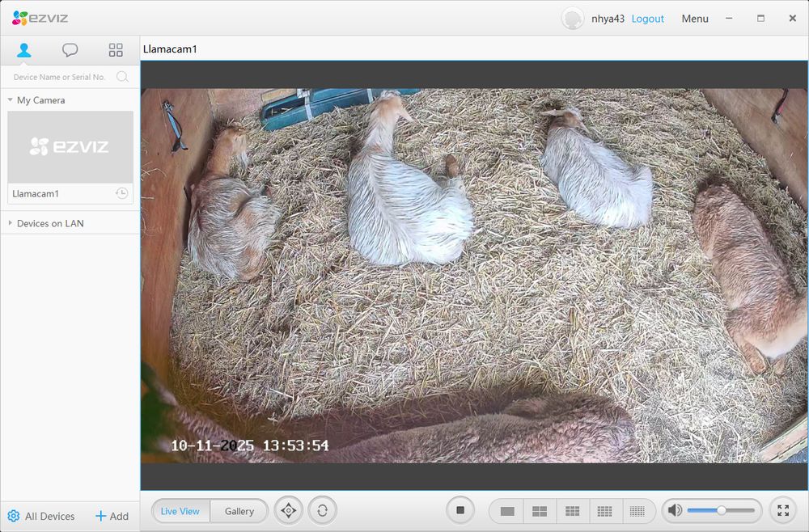Click the Logout link
The image size is (809, 532).
647,19
